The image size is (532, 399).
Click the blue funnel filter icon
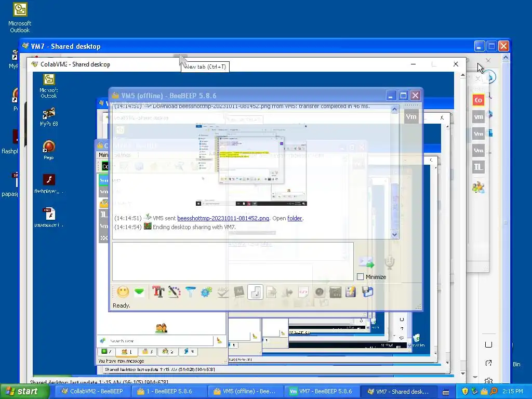tap(190, 292)
